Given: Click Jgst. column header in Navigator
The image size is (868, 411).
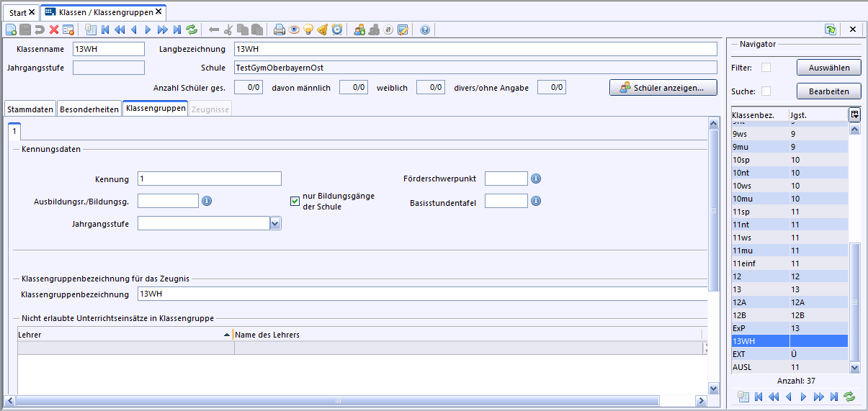Looking at the screenshot, I should (818, 115).
